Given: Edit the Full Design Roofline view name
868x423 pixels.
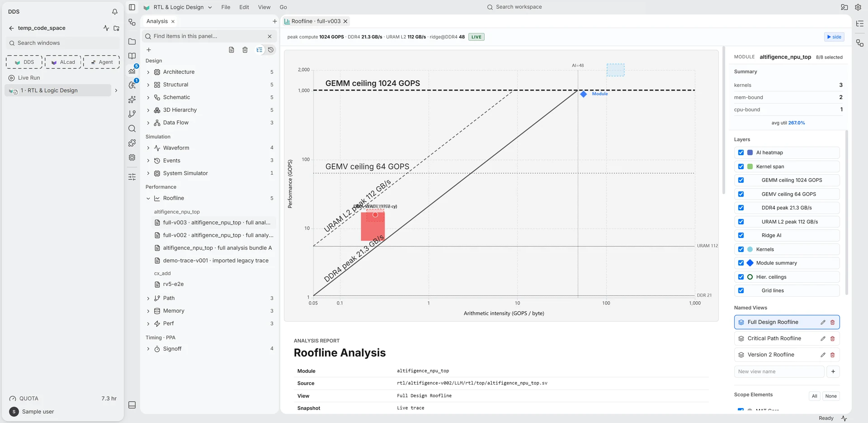Looking at the screenshot, I should (x=823, y=322).
